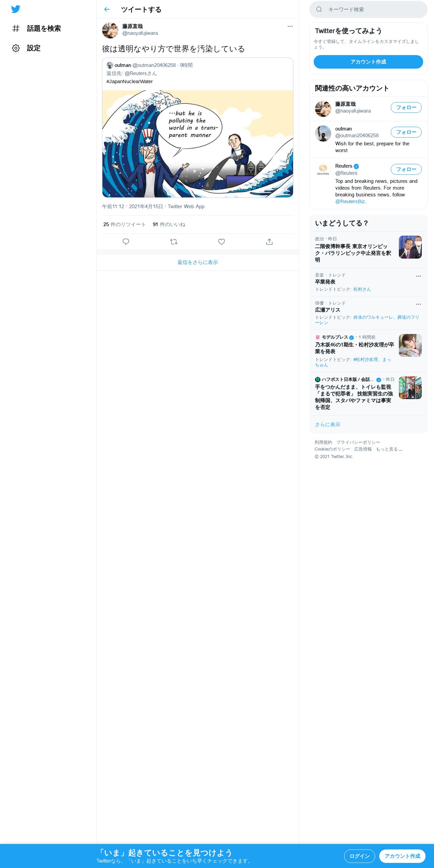The height and width of the screenshot is (868, 434).
Task: Open 二階俊博幹事長 news story
Action: (353, 253)
